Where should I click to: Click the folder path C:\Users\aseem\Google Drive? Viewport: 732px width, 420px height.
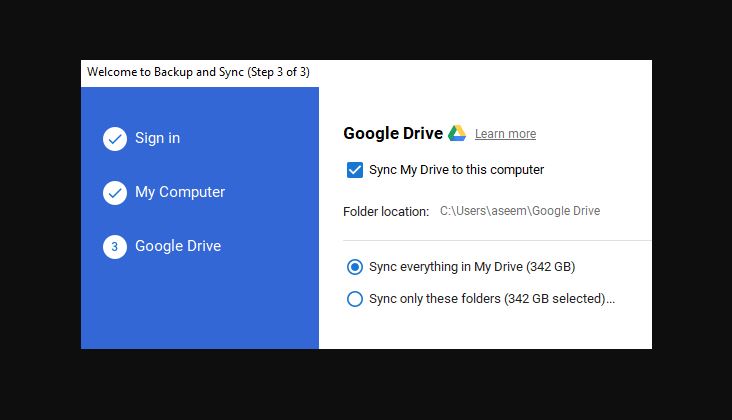[520, 211]
